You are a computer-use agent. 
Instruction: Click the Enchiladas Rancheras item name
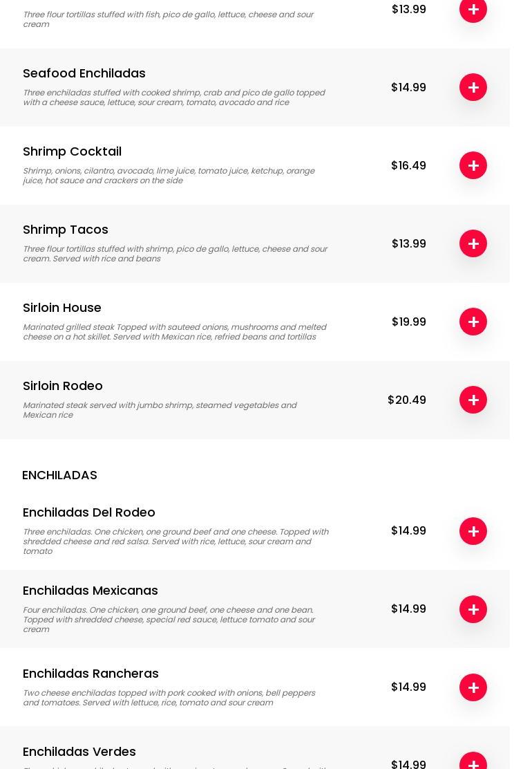click(91, 674)
